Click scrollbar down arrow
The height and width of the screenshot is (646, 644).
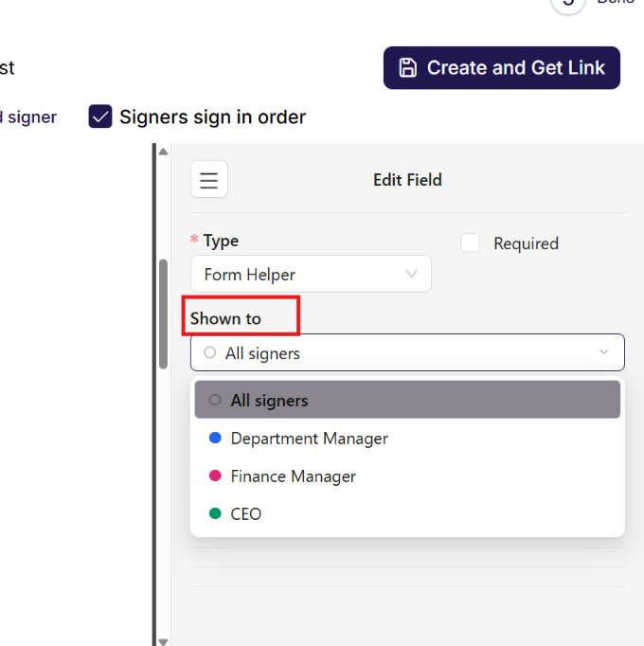[x=163, y=641]
